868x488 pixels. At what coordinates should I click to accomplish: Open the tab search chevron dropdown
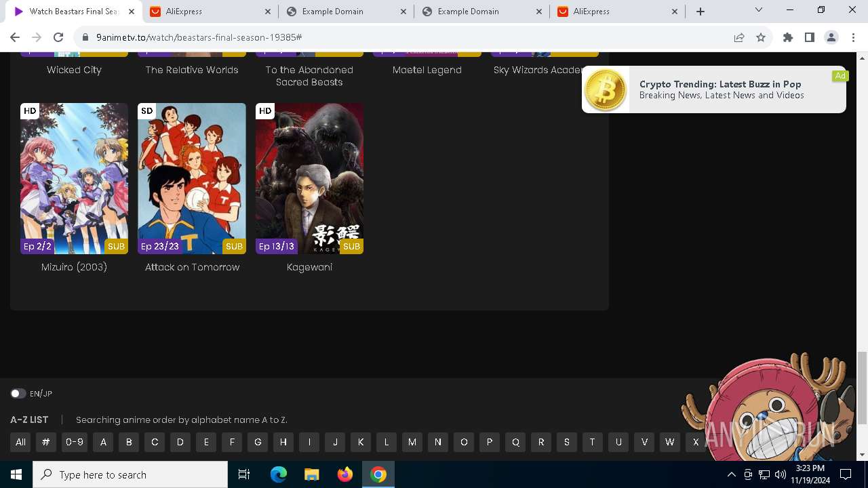759,9
